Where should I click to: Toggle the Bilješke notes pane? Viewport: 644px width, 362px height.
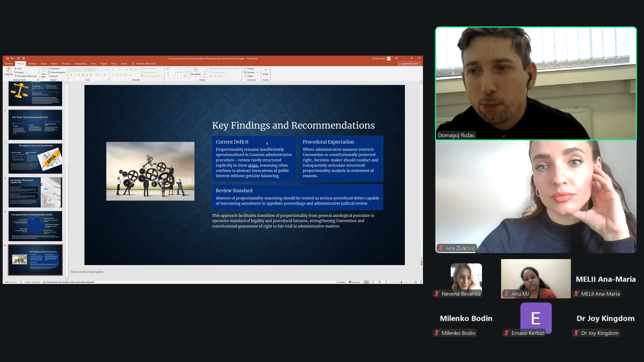pyautogui.click(x=341, y=282)
